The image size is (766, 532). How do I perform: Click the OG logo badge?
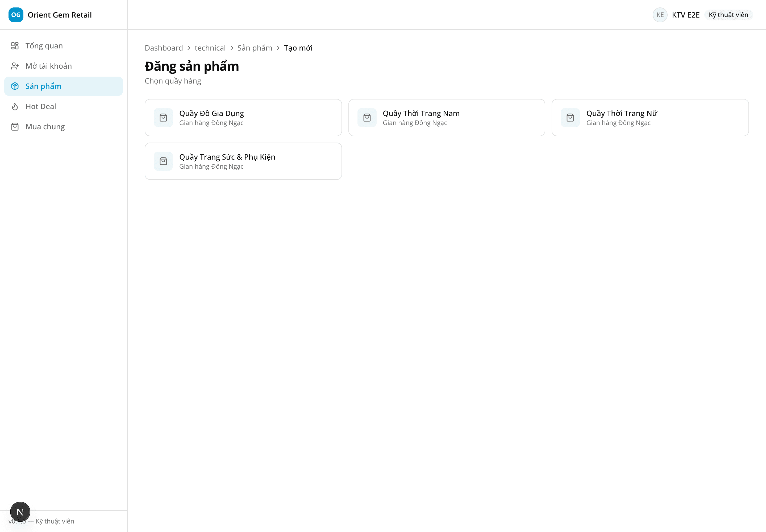[x=16, y=15]
